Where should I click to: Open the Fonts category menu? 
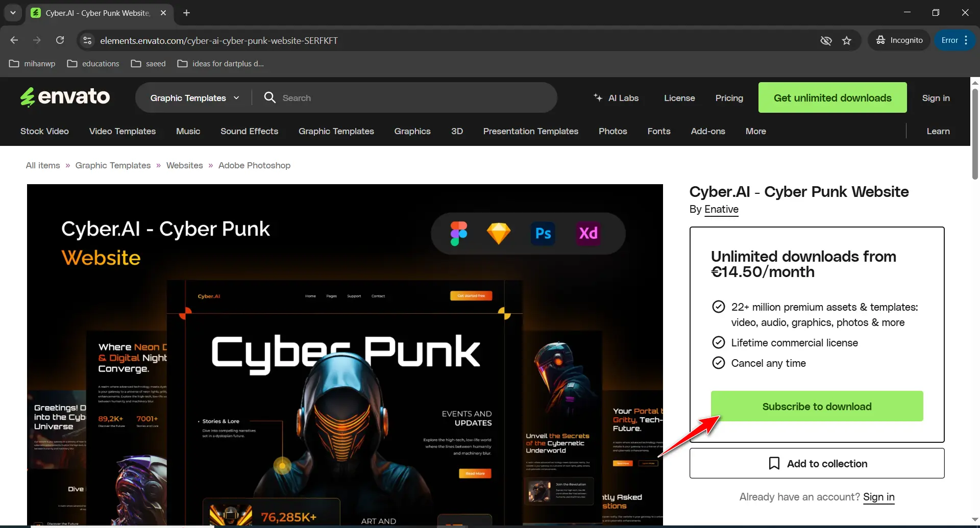pyautogui.click(x=658, y=131)
